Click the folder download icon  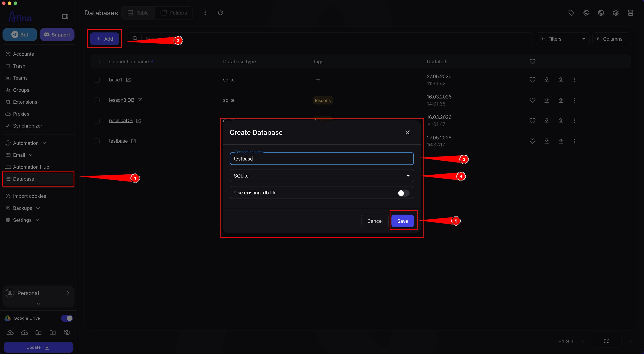click(x=52, y=333)
